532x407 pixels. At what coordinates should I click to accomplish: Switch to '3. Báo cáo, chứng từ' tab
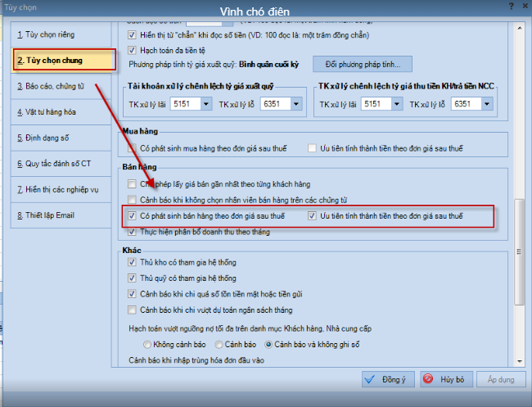[61, 86]
